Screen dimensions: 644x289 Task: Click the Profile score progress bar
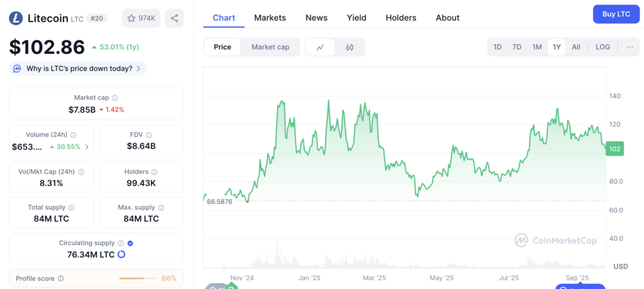[x=138, y=279]
